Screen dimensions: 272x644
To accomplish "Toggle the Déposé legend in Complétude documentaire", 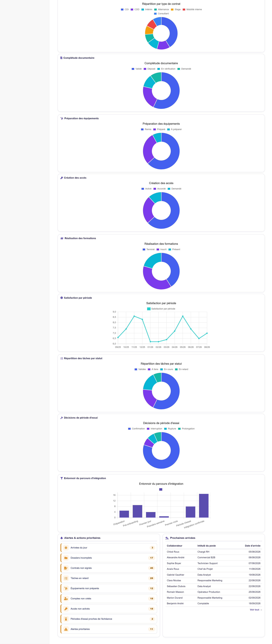I will point(150,69).
